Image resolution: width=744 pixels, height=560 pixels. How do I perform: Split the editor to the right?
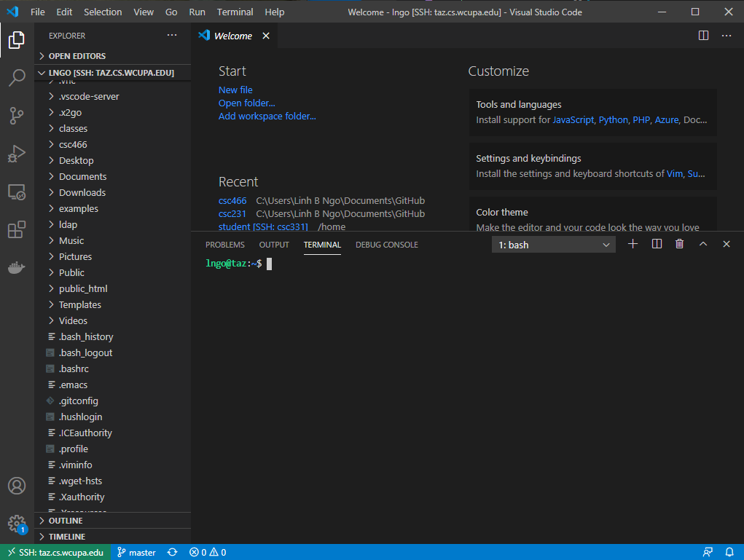click(703, 36)
